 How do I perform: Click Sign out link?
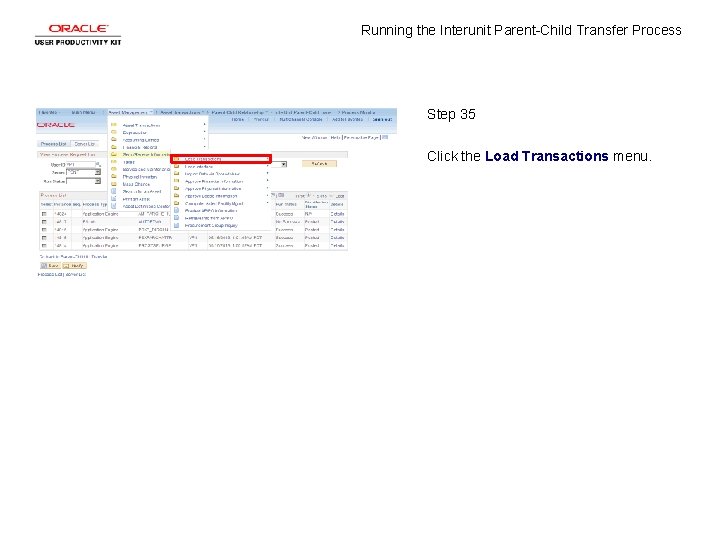point(382,119)
